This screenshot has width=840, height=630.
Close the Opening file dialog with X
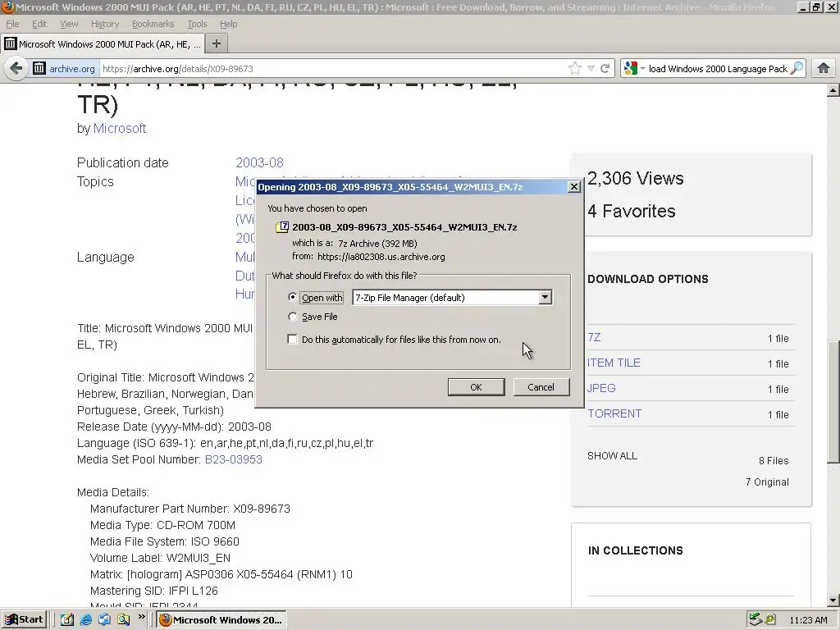573,186
